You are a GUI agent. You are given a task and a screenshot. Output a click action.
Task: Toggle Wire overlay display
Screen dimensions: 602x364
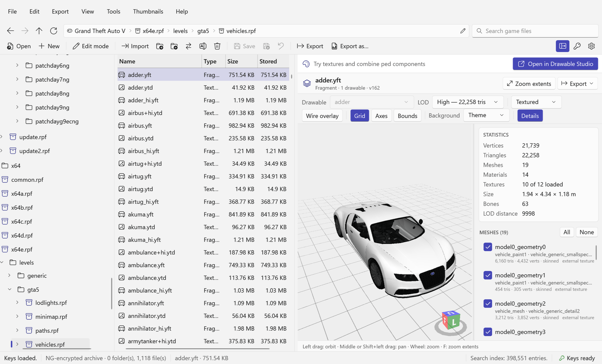click(x=322, y=116)
